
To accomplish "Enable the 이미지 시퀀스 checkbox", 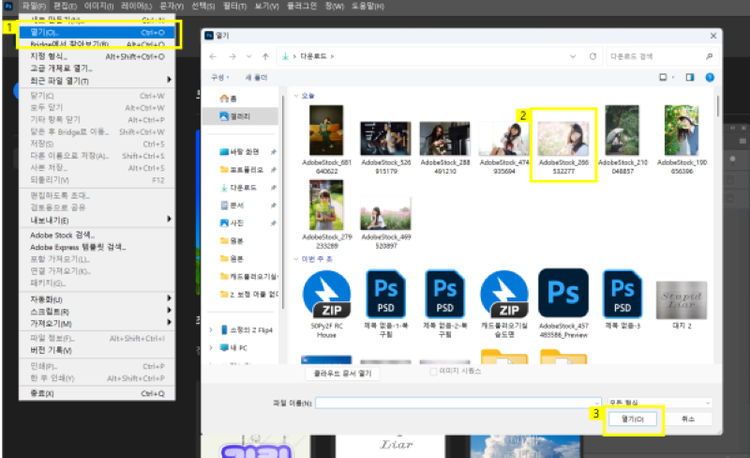I will click(433, 371).
